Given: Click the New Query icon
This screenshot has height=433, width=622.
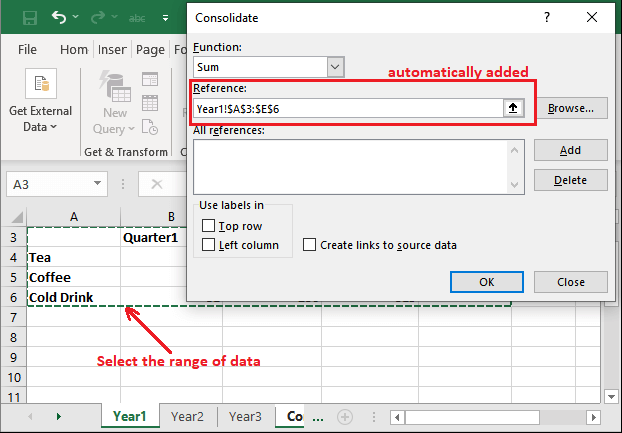Looking at the screenshot, I should [x=115, y=86].
